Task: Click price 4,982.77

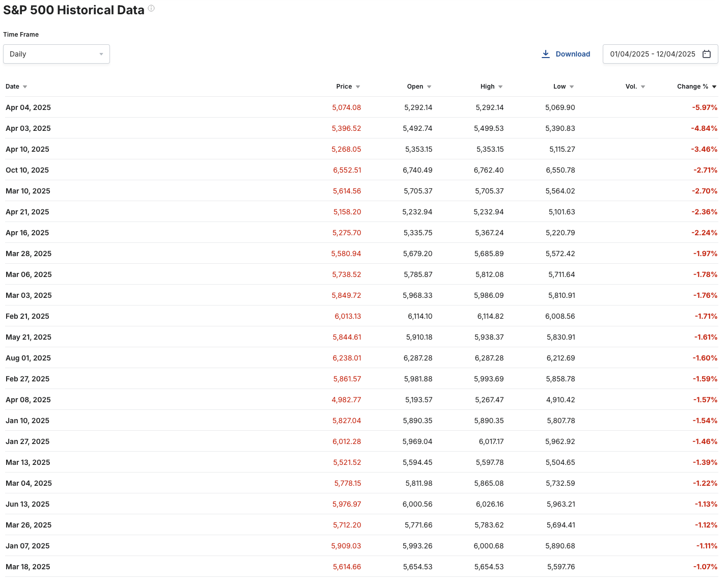Action: (x=346, y=400)
